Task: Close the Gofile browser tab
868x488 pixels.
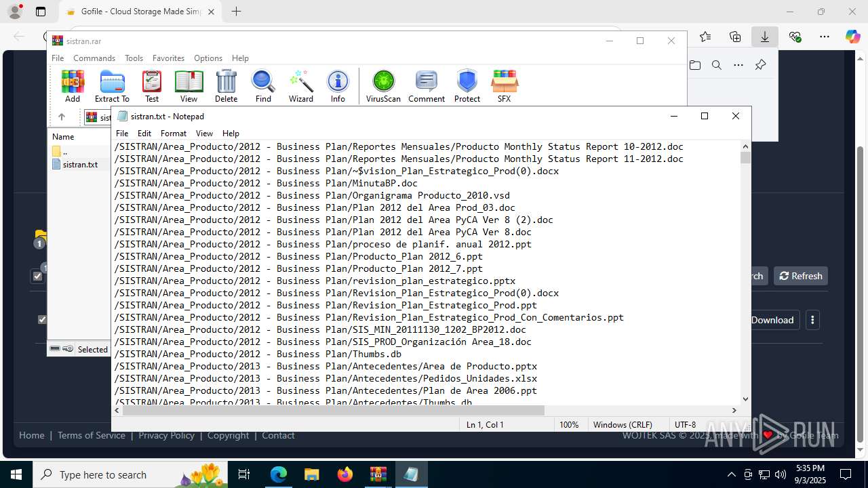Action: (211, 12)
